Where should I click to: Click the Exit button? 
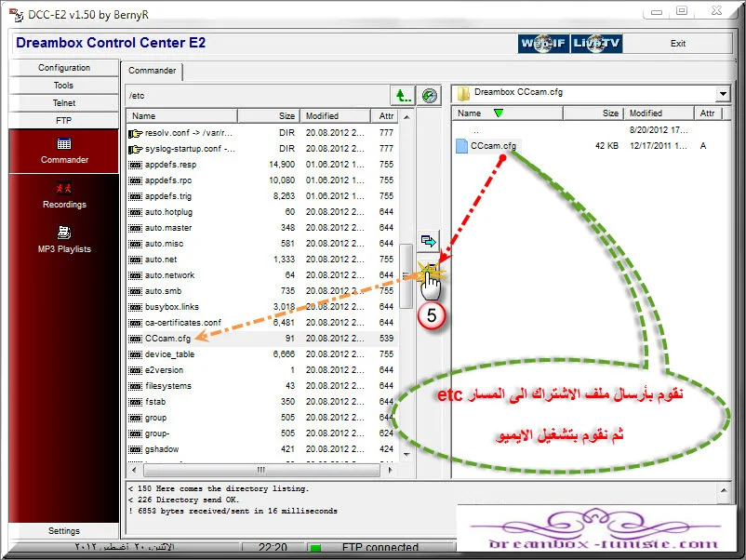tap(678, 44)
